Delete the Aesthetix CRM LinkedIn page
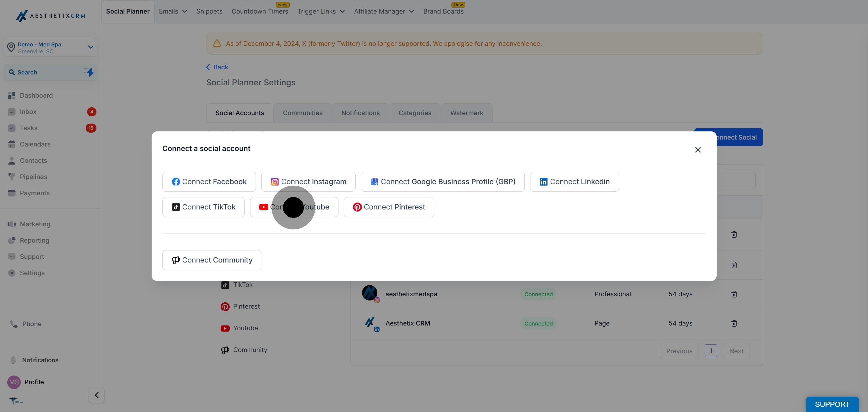The width and height of the screenshot is (868, 412). 734,323
